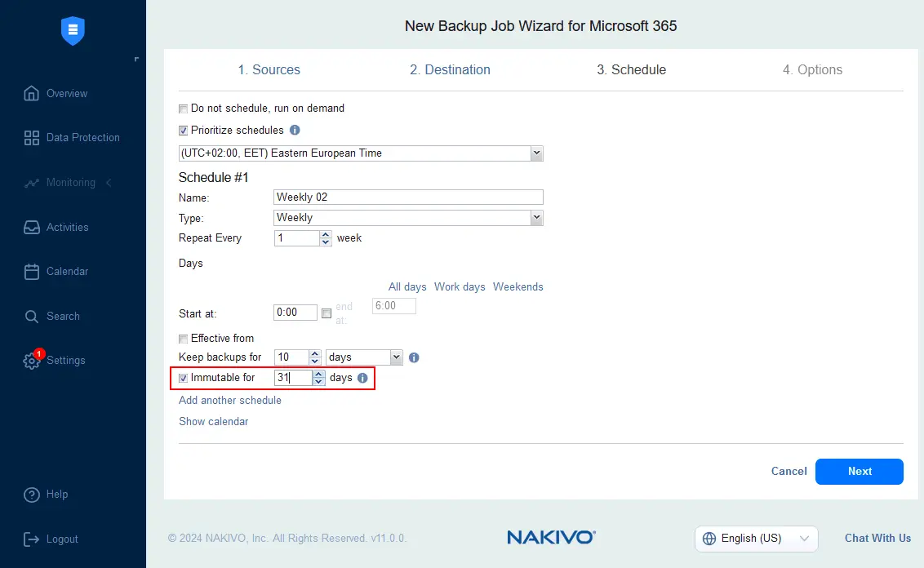Open the time zone dropdown
This screenshot has width=924, height=568.
[536, 153]
